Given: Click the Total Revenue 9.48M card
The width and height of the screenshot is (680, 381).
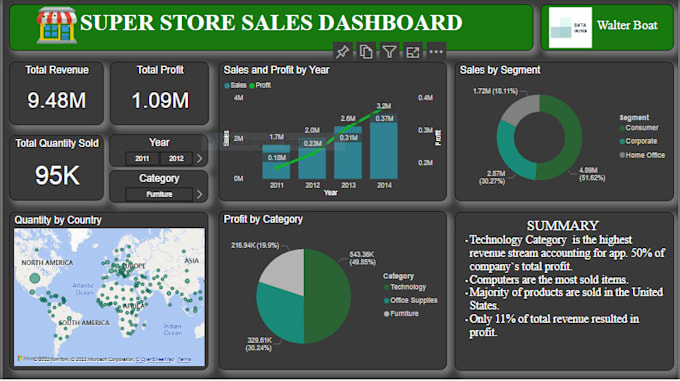Looking at the screenshot, I should [57, 93].
